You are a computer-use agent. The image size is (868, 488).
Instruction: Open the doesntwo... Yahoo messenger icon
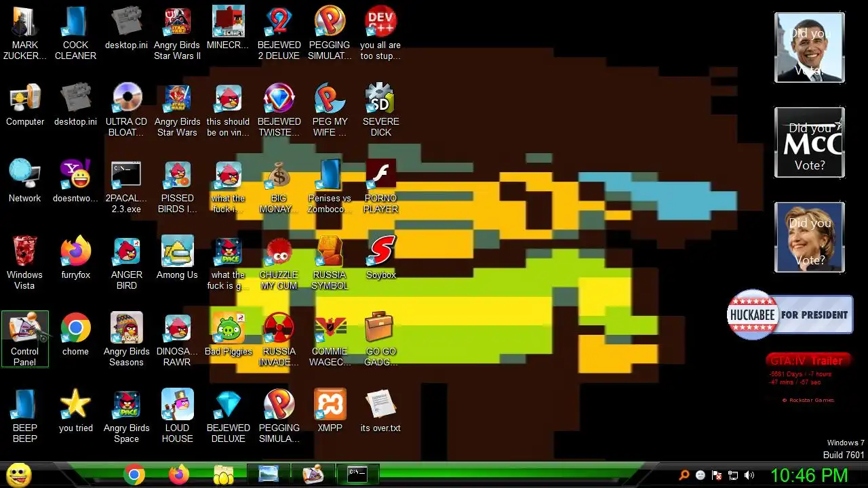pos(75,182)
